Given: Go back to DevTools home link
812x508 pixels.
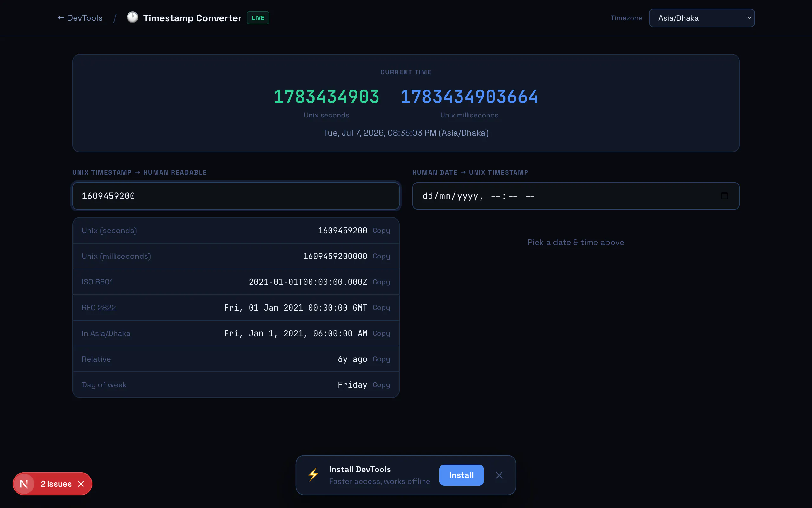Looking at the screenshot, I should [x=80, y=18].
